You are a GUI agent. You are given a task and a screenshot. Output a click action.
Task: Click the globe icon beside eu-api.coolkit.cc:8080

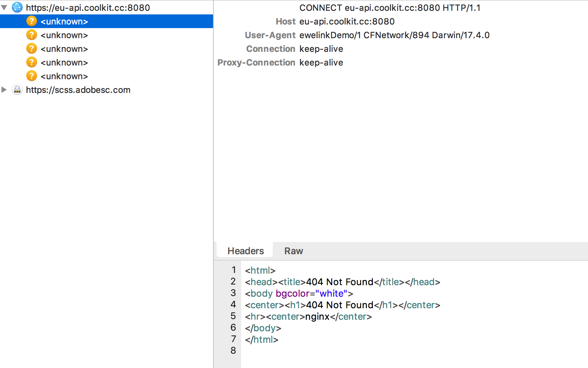pyautogui.click(x=17, y=8)
